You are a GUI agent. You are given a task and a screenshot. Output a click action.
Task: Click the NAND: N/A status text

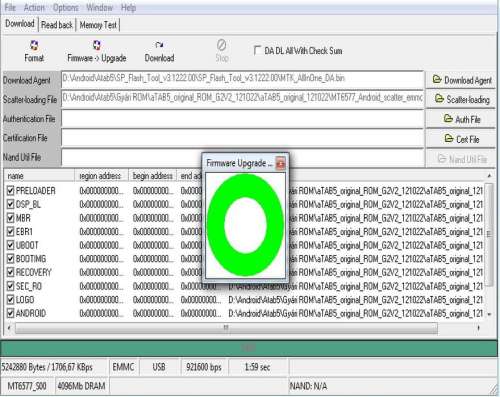pos(308,386)
